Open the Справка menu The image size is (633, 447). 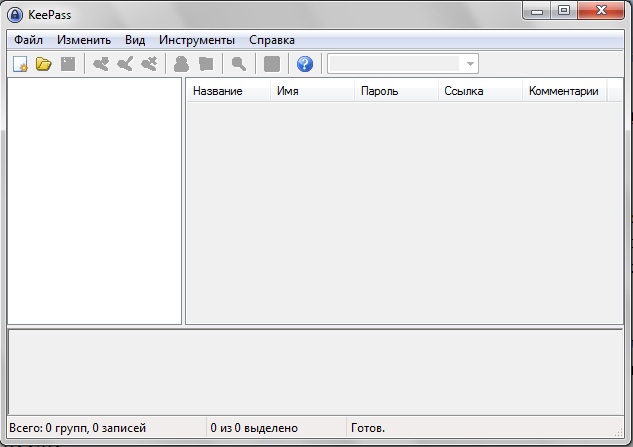coord(272,40)
